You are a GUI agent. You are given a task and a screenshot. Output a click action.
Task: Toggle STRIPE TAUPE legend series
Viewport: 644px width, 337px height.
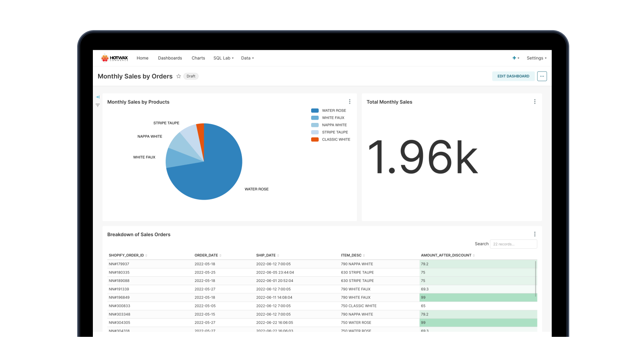click(x=330, y=132)
